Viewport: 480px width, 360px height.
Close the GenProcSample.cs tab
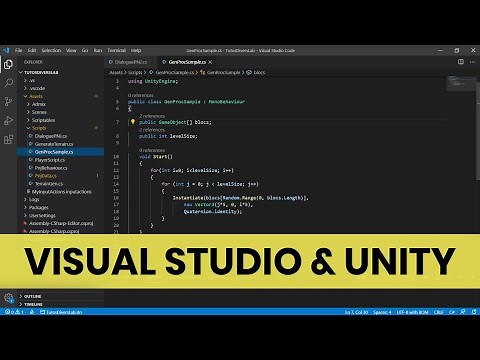point(210,62)
